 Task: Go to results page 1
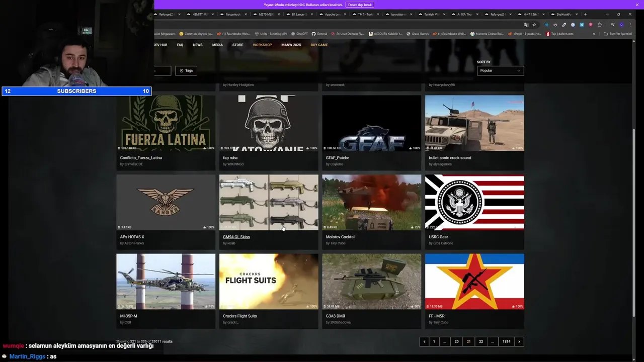[x=434, y=341]
